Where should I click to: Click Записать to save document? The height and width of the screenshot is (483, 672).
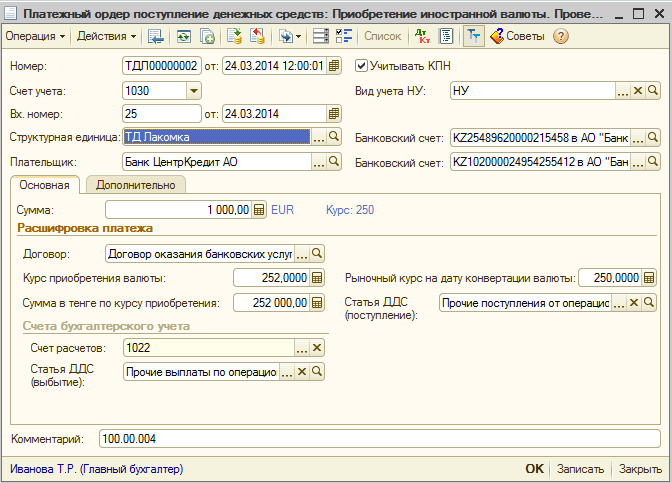tap(580, 469)
